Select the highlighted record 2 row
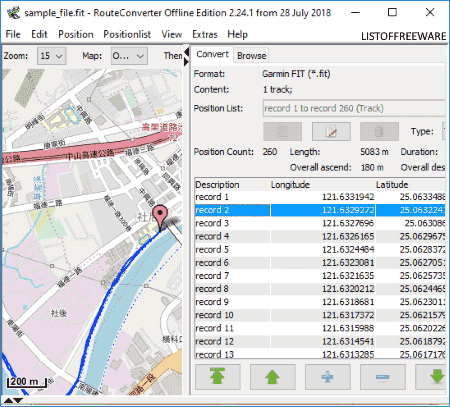Image resolution: width=450 pixels, height=407 pixels. [320, 210]
